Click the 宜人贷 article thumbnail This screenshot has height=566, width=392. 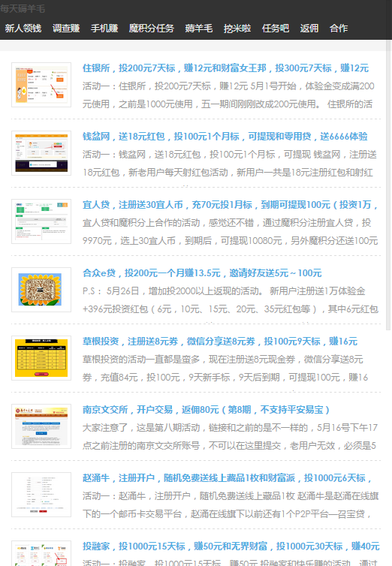41,221
